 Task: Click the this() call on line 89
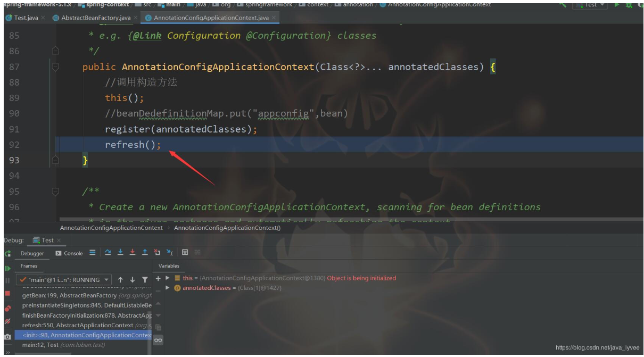[125, 98]
